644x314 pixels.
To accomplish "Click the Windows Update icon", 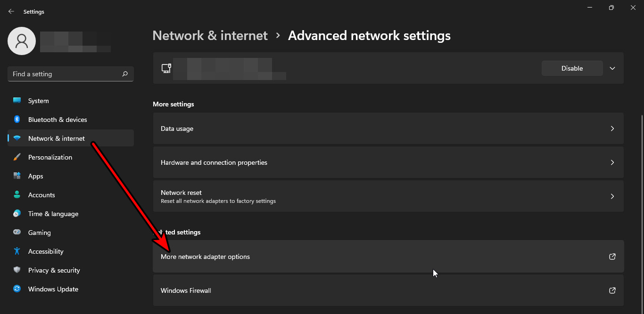I will click(x=17, y=289).
